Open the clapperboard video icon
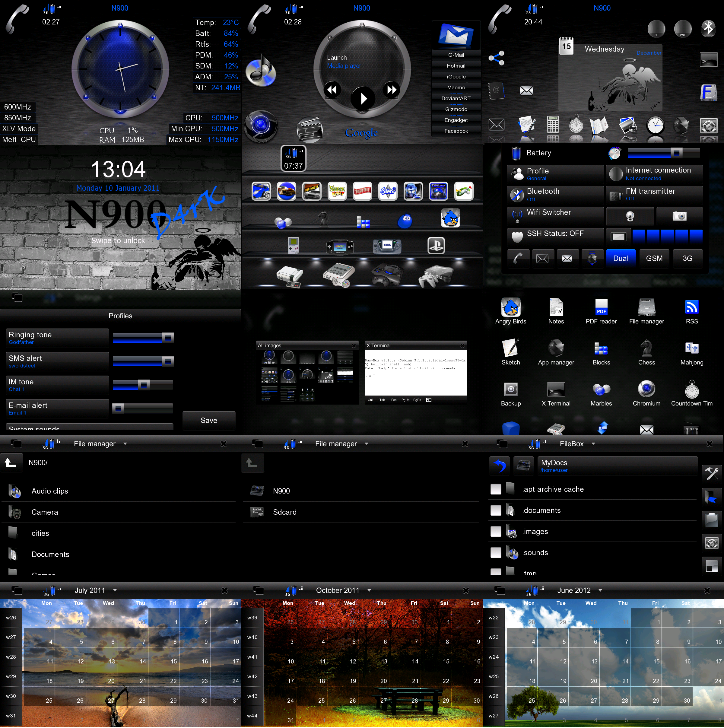The height and width of the screenshot is (728, 724). click(x=310, y=130)
